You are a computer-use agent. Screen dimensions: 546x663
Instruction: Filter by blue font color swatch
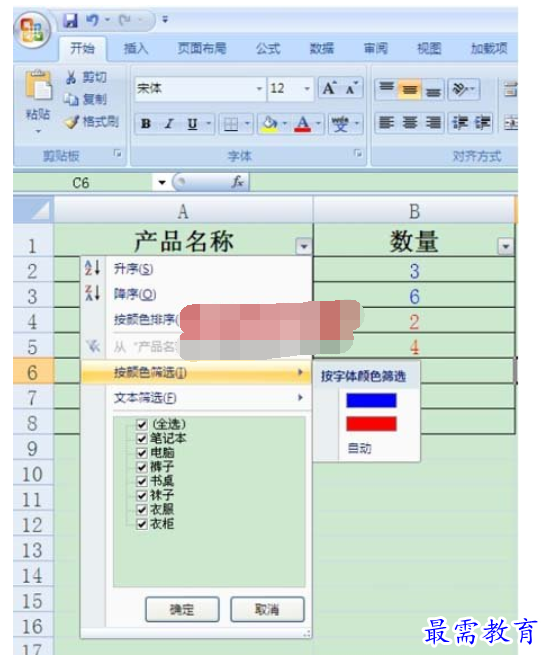coord(371,400)
